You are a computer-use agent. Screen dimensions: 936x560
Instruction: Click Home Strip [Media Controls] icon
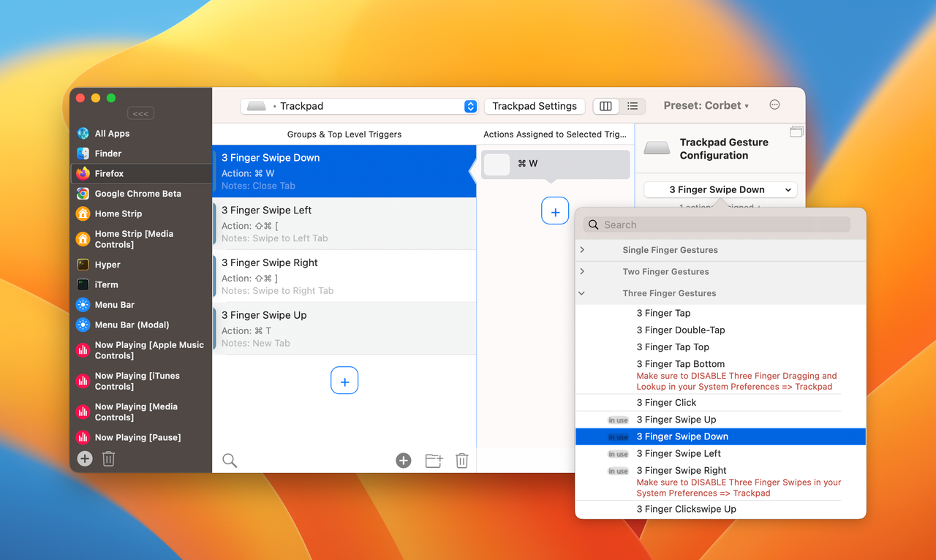(83, 239)
